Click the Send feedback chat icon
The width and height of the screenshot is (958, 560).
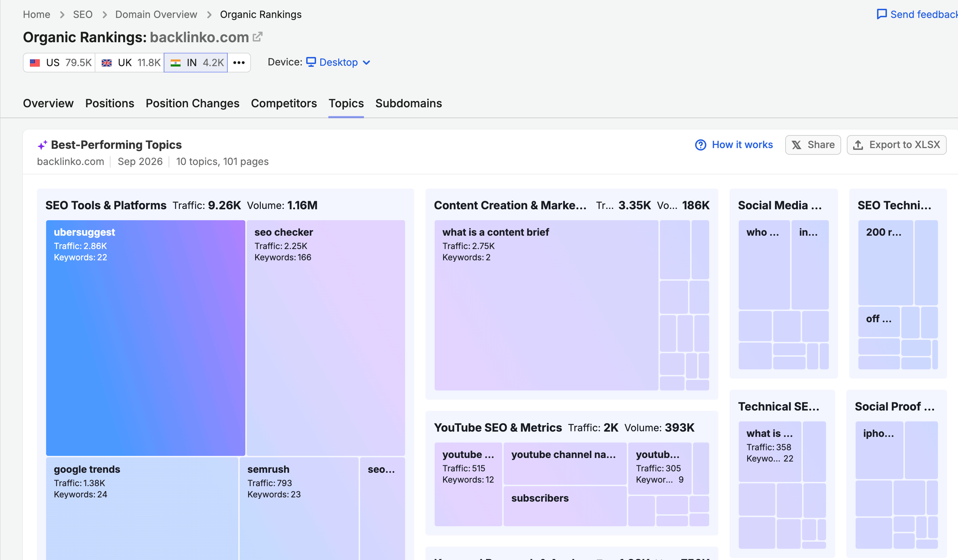(882, 14)
